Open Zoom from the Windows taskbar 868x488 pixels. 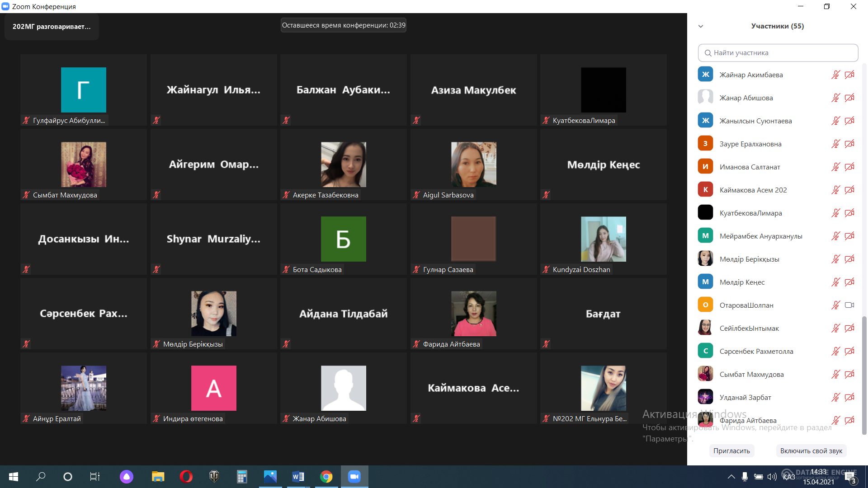pos(354,476)
